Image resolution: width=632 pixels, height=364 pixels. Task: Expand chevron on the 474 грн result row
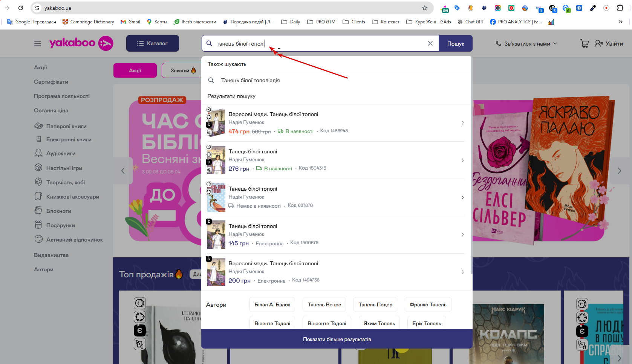coord(463,123)
